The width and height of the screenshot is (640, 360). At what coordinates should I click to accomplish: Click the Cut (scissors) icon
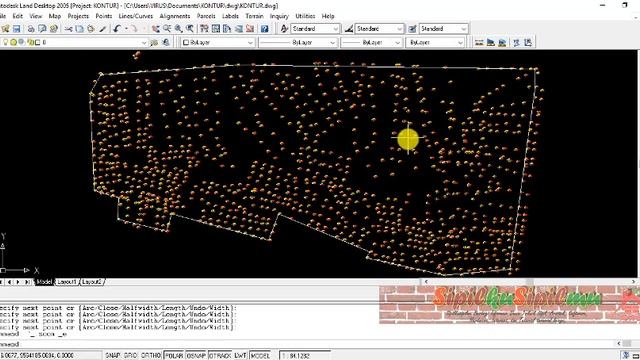[x=68, y=29]
